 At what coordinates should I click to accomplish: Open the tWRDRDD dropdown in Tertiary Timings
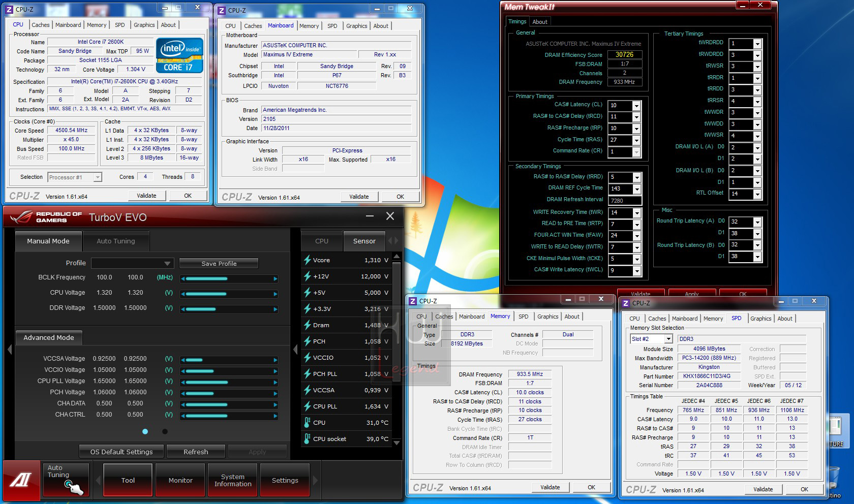coord(757,44)
